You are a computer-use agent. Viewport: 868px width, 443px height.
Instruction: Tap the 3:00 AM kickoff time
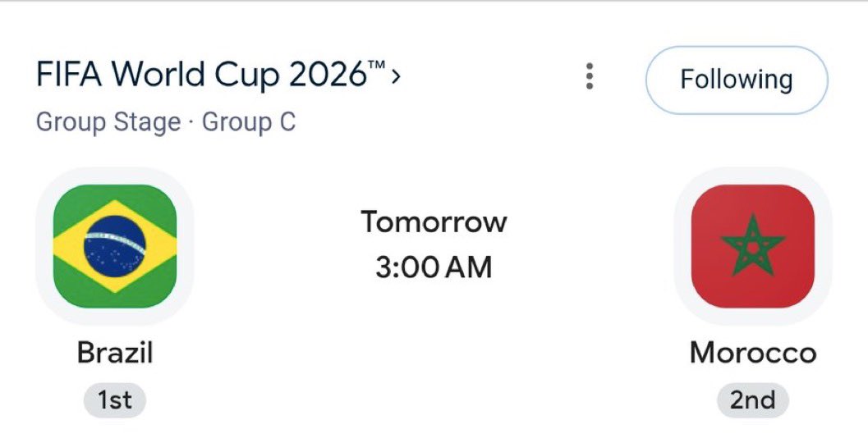click(434, 267)
